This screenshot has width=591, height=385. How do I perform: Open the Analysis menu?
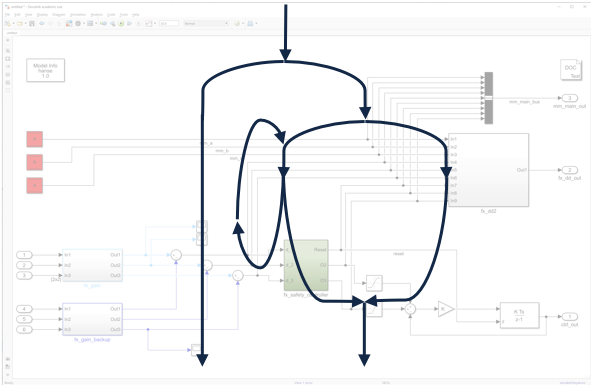tap(97, 15)
